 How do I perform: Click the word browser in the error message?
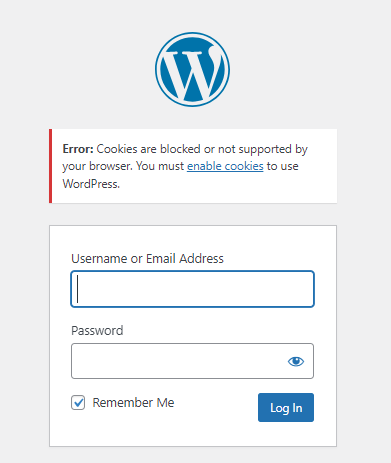[109, 166]
